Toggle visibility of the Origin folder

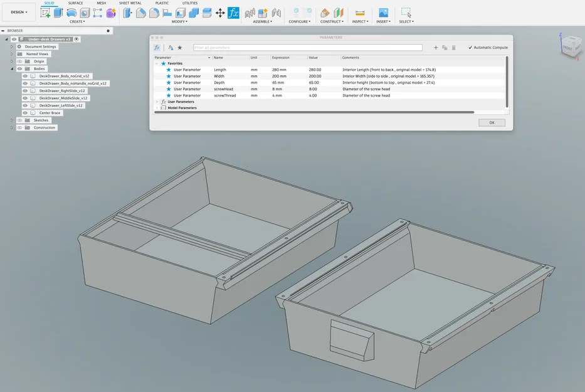(19, 61)
